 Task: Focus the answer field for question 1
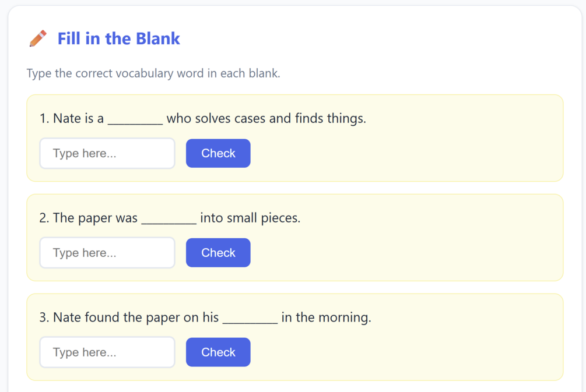coord(107,153)
